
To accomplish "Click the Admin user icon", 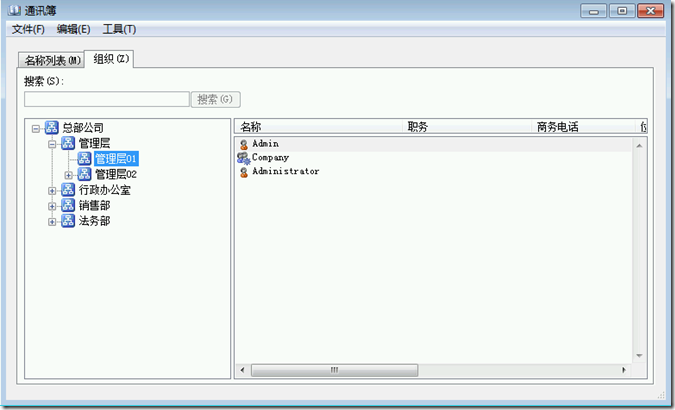I will [243, 144].
